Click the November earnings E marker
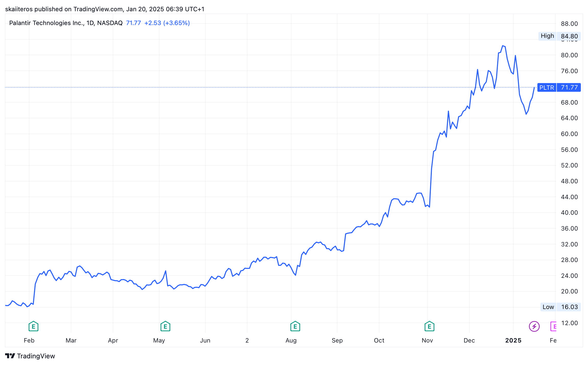The image size is (588, 365). click(x=429, y=326)
